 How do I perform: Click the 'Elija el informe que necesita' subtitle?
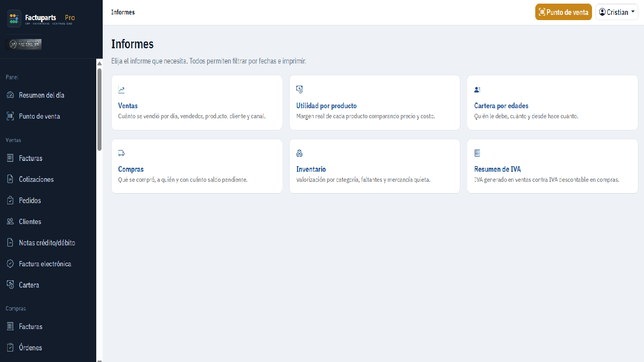[209, 61]
